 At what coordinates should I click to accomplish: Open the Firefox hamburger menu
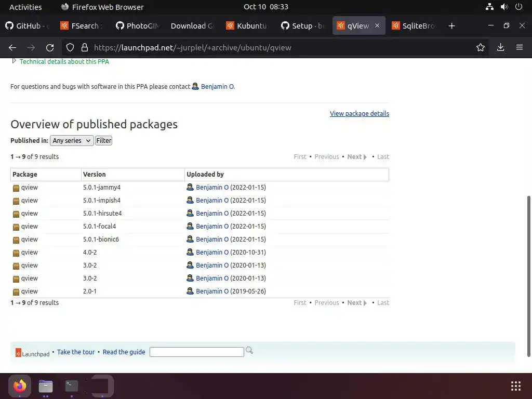[x=520, y=47]
